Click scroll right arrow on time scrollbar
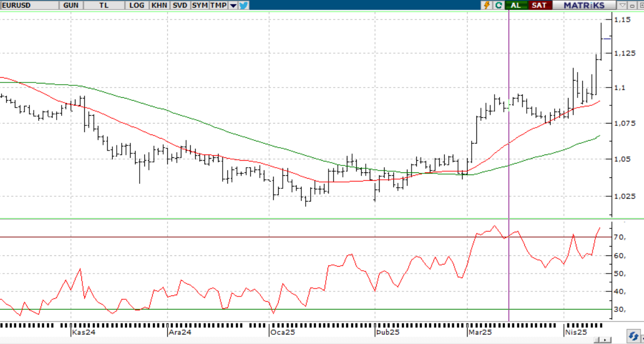Image resolution: width=644 pixels, height=344 pixels. pos(606,341)
